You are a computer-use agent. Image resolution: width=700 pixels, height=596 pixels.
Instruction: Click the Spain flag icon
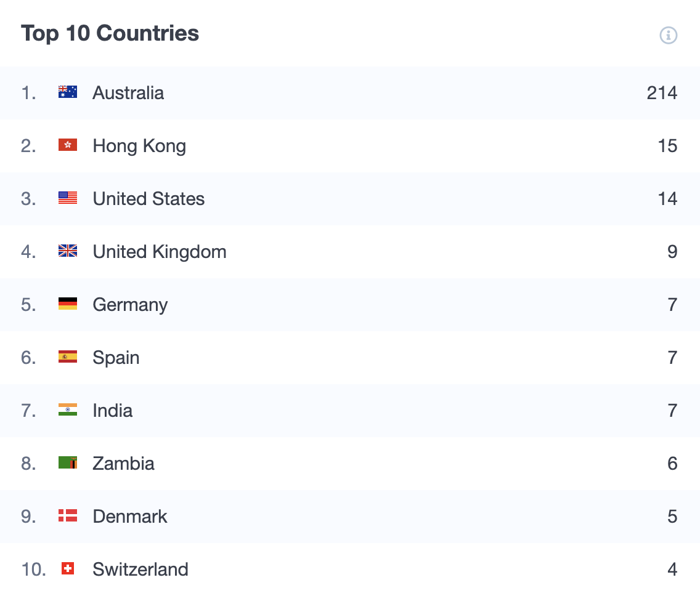tap(68, 356)
